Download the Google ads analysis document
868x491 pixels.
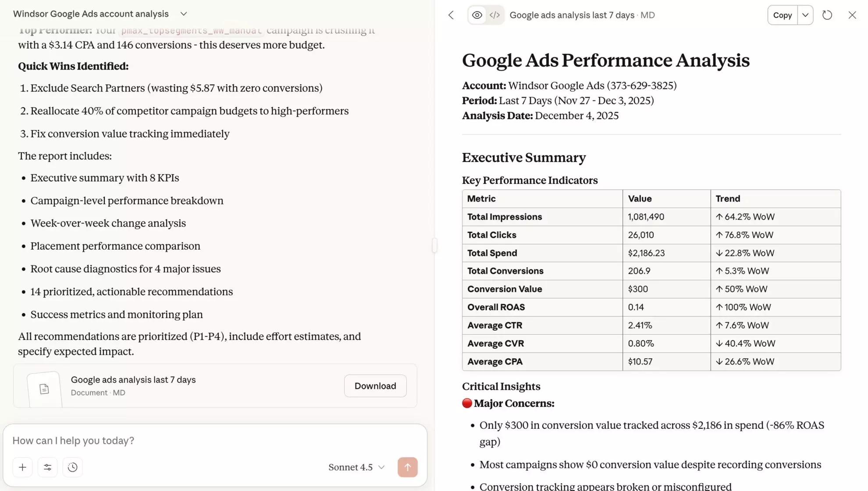(375, 386)
